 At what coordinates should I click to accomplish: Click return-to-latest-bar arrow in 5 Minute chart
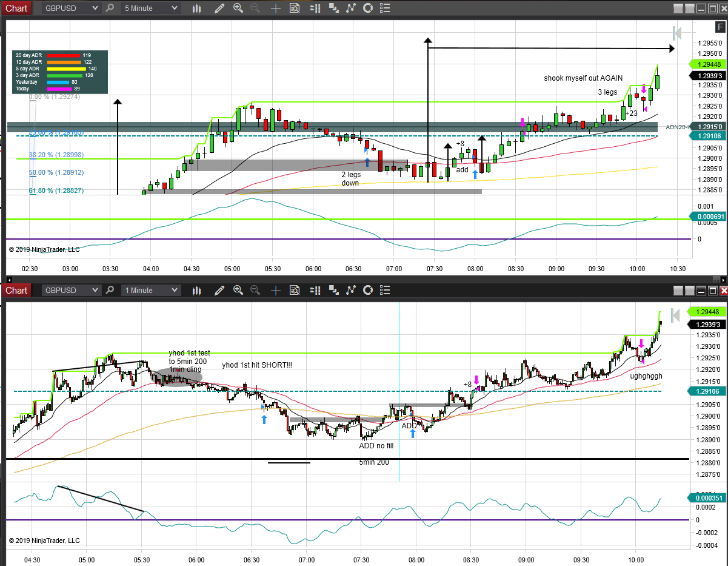click(x=677, y=33)
